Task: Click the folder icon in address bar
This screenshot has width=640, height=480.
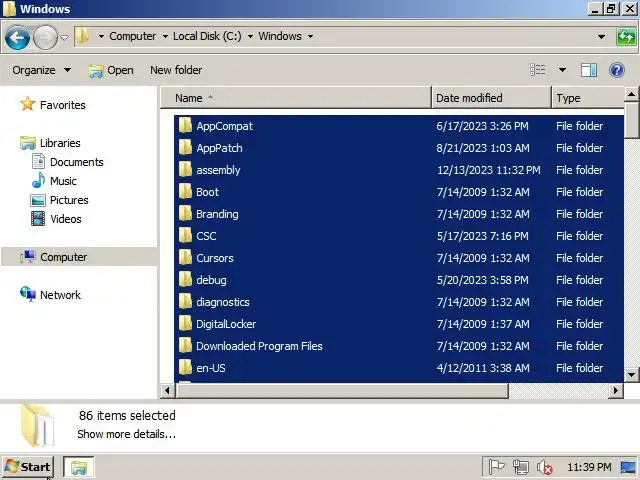Action: pyautogui.click(x=82, y=36)
